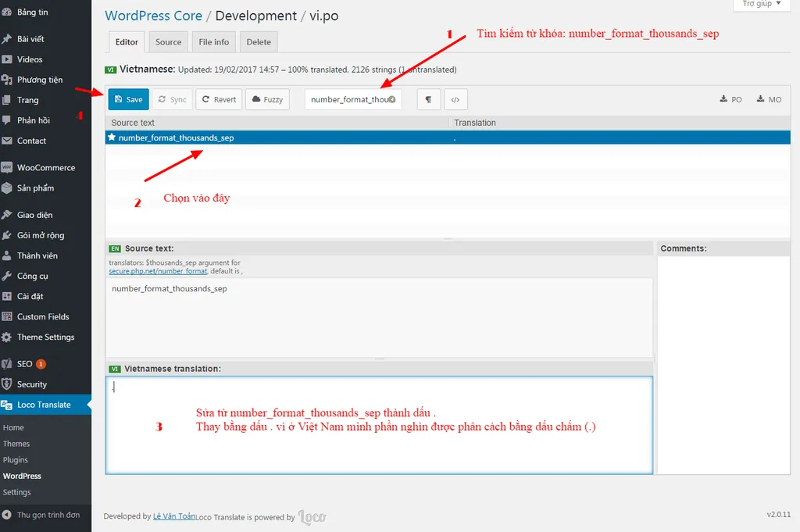Click the WordPress Core breadcrumb link
The image size is (800, 532).
tap(153, 16)
